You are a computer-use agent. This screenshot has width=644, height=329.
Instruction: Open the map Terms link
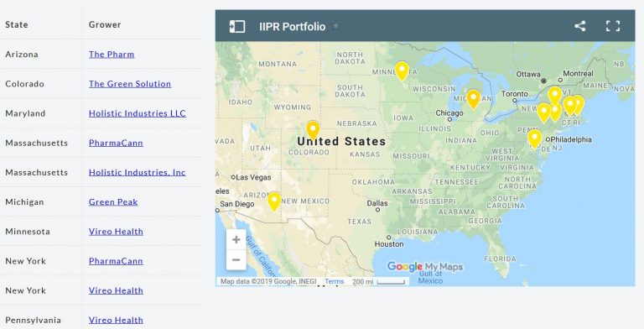(x=334, y=282)
